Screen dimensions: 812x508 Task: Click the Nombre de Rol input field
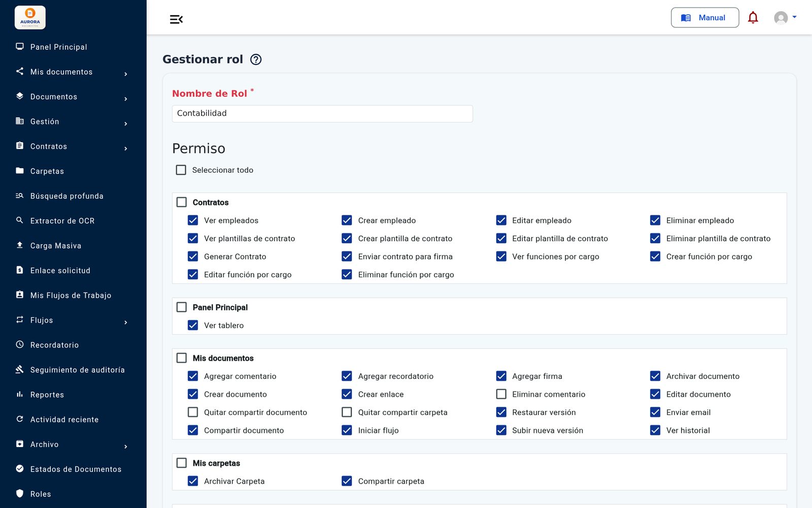pos(322,113)
